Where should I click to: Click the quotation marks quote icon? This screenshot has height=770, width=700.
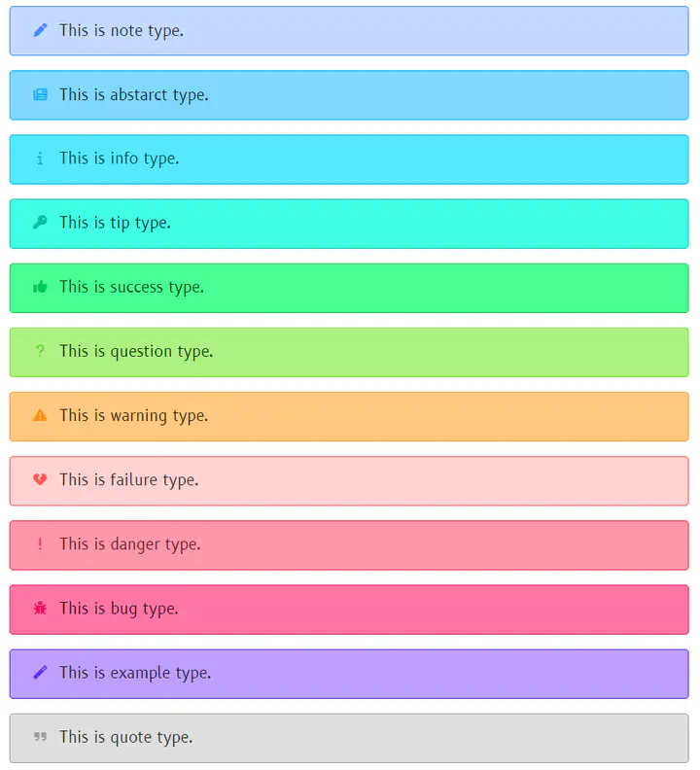point(40,737)
